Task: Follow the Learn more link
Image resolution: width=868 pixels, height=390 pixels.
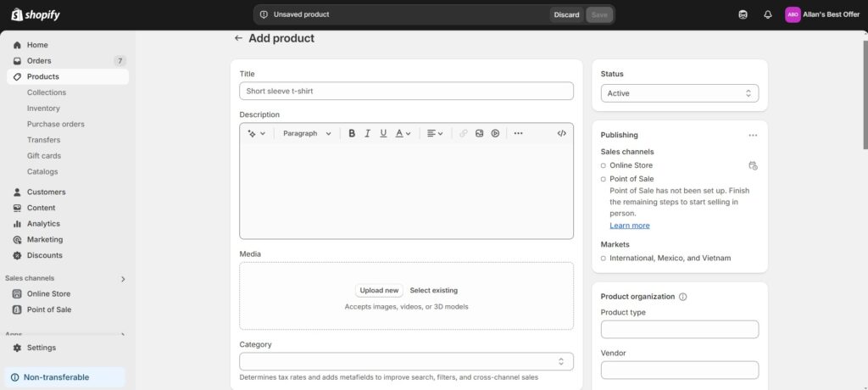Action: click(629, 226)
